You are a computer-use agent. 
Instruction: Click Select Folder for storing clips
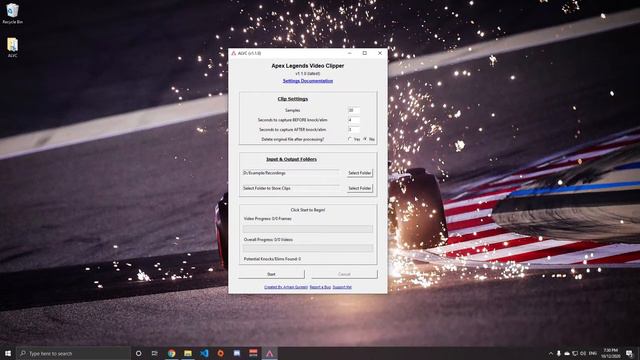click(360, 188)
